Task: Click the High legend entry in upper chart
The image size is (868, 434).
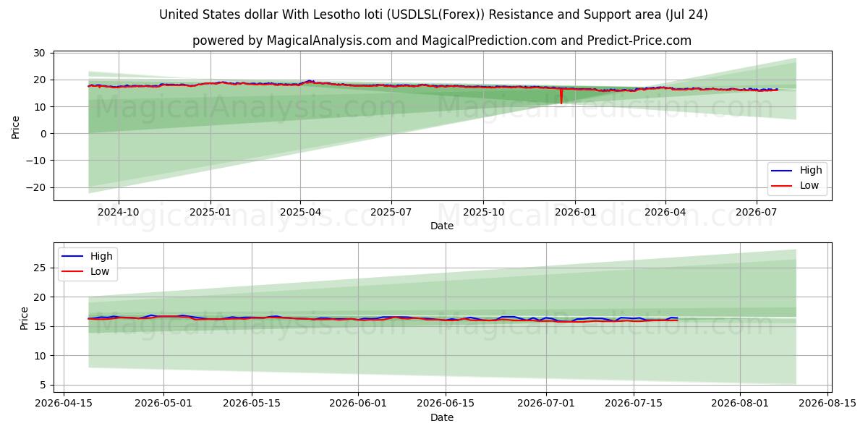Action: click(796, 170)
